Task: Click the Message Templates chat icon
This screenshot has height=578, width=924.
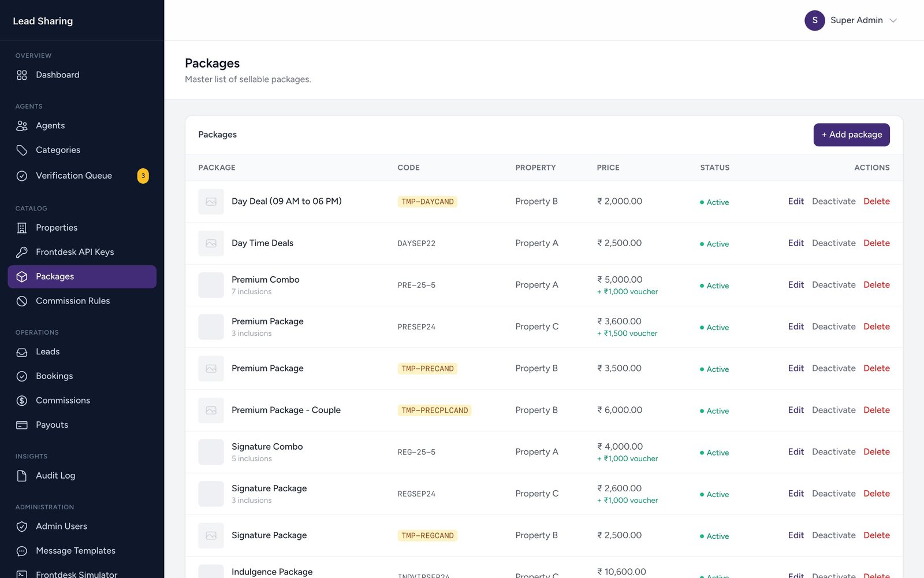Action: (x=22, y=551)
